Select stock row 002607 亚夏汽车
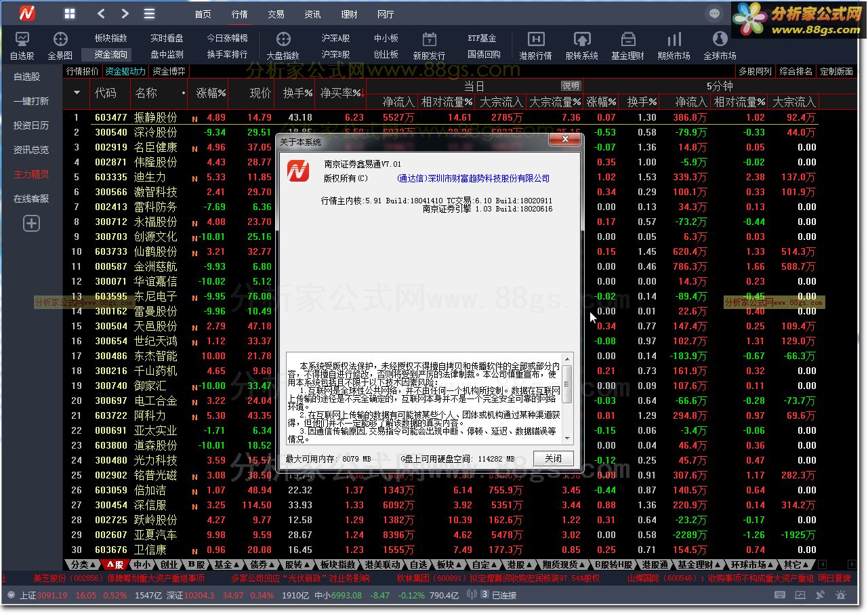 point(440,535)
